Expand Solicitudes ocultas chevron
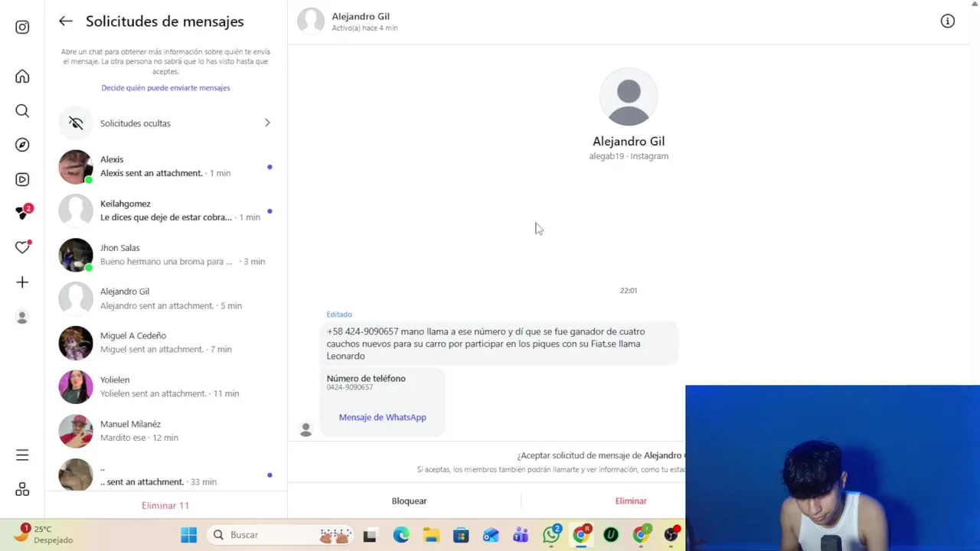980x551 pixels. (x=267, y=123)
